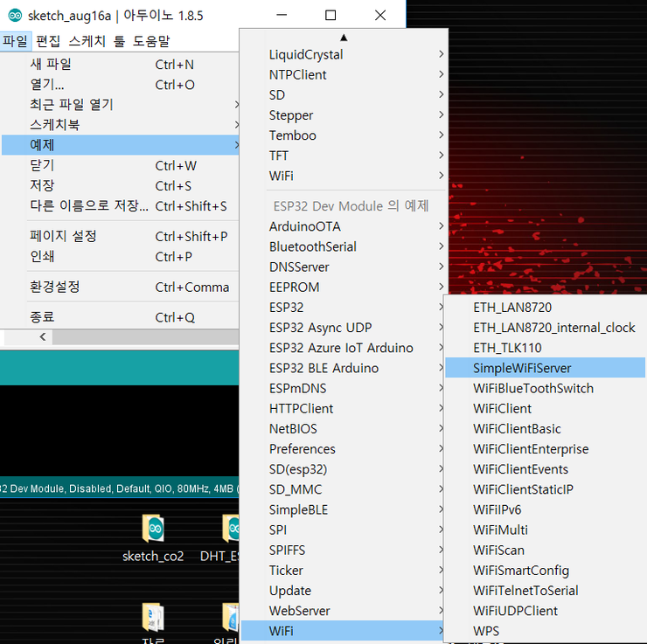Open ESP32 BLE Arduino examples
The width and height of the screenshot is (647, 644).
[x=343, y=368]
